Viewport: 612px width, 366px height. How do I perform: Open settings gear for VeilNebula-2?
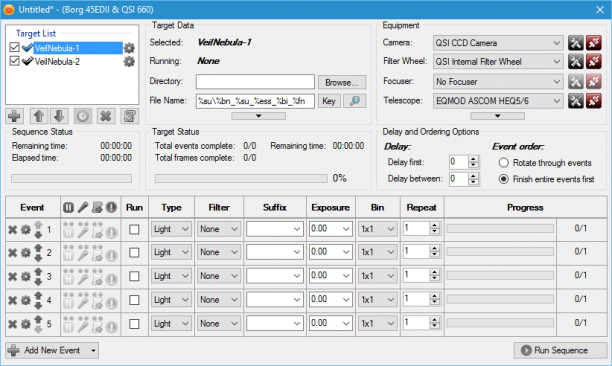coord(129,62)
